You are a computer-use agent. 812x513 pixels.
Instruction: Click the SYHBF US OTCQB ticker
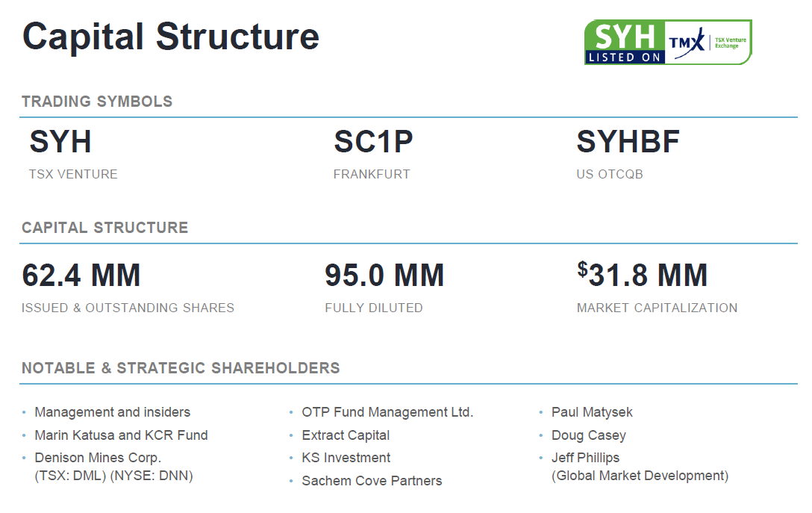(628, 142)
